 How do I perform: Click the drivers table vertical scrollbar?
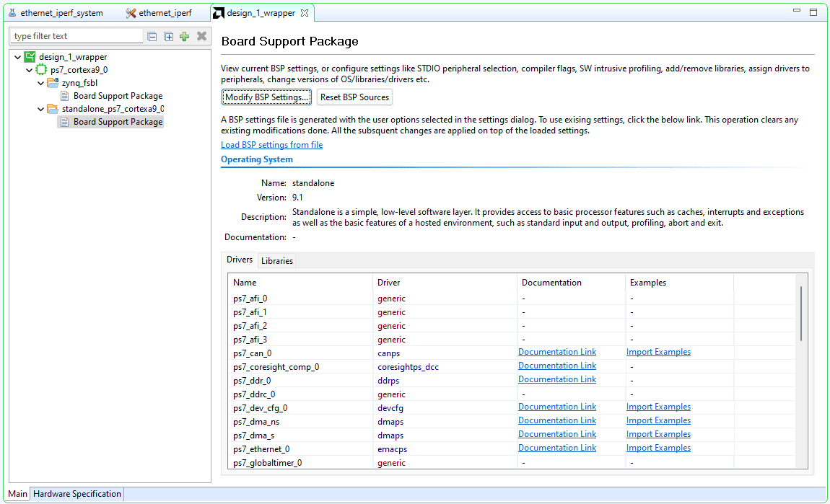click(801, 314)
